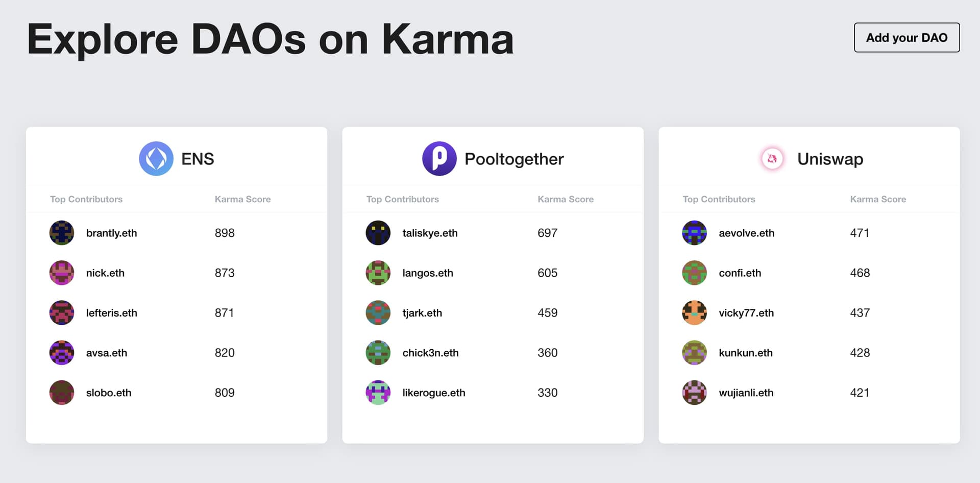This screenshot has height=483, width=980.
Task: Click the ENS logo icon
Action: (x=156, y=159)
